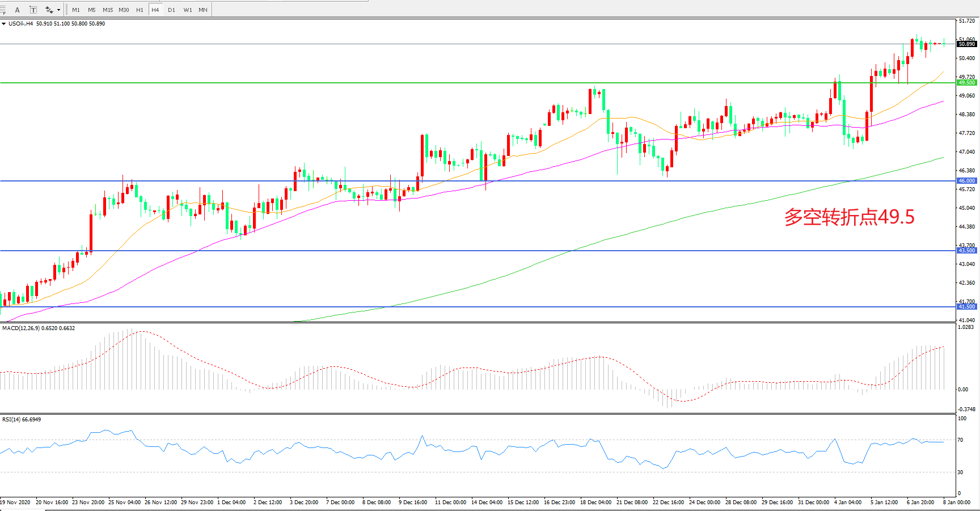Switch to M15 timeframe

(107, 10)
